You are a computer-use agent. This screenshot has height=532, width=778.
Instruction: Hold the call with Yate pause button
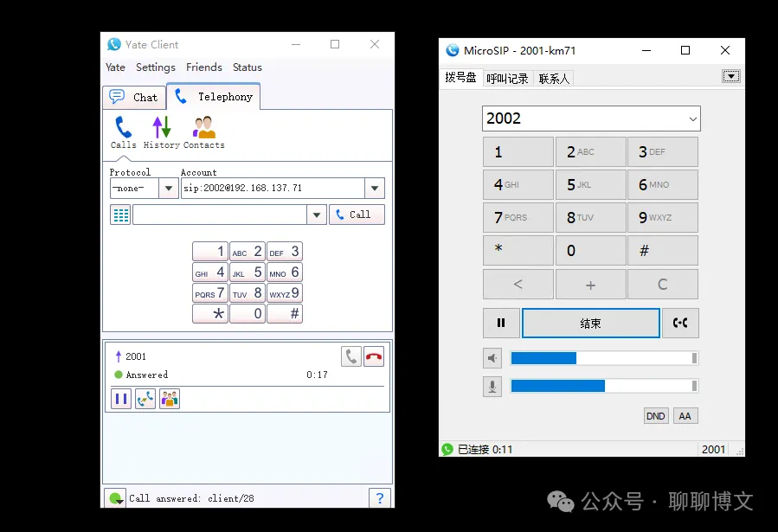121,399
